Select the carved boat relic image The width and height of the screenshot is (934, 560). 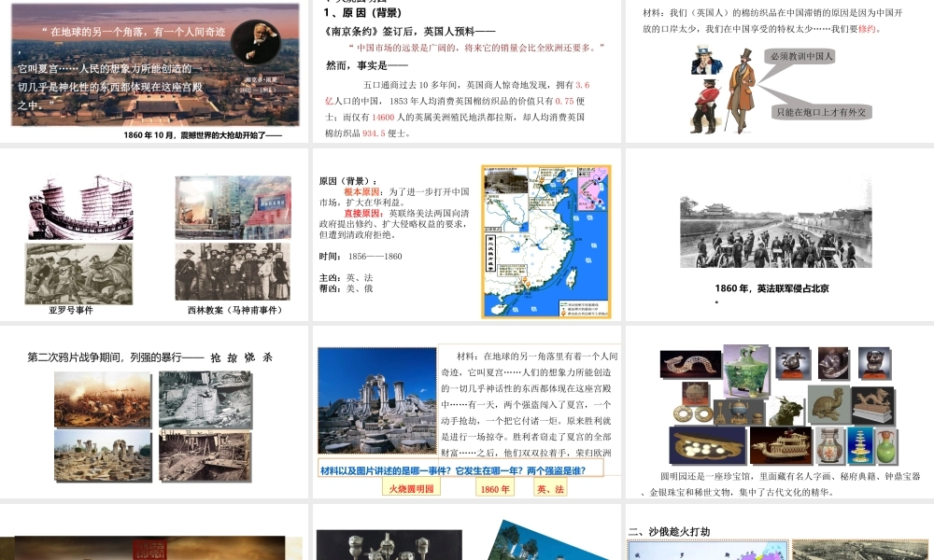pyautogui.click(x=780, y=445)
